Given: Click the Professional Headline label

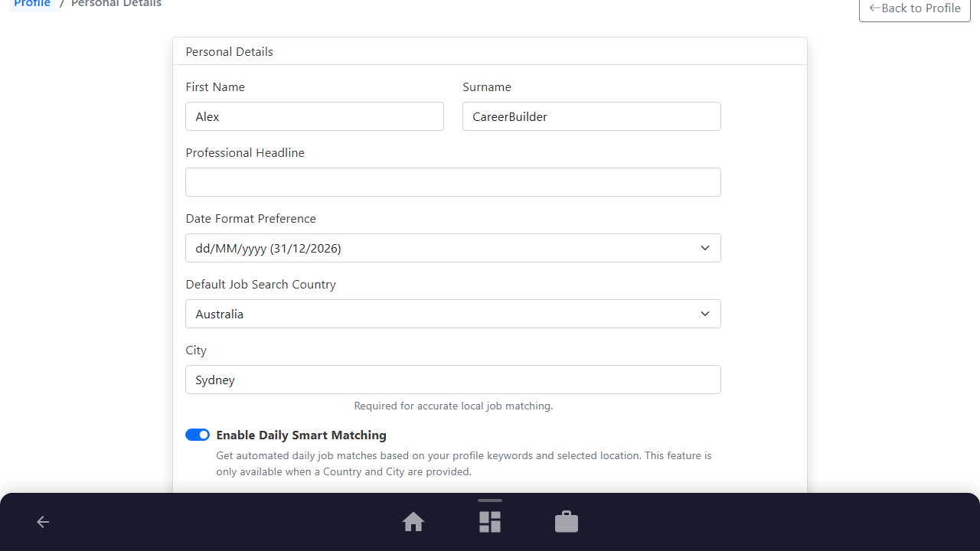Looking at the screenshot, I should pyautogui.click(x=245, y=152).
